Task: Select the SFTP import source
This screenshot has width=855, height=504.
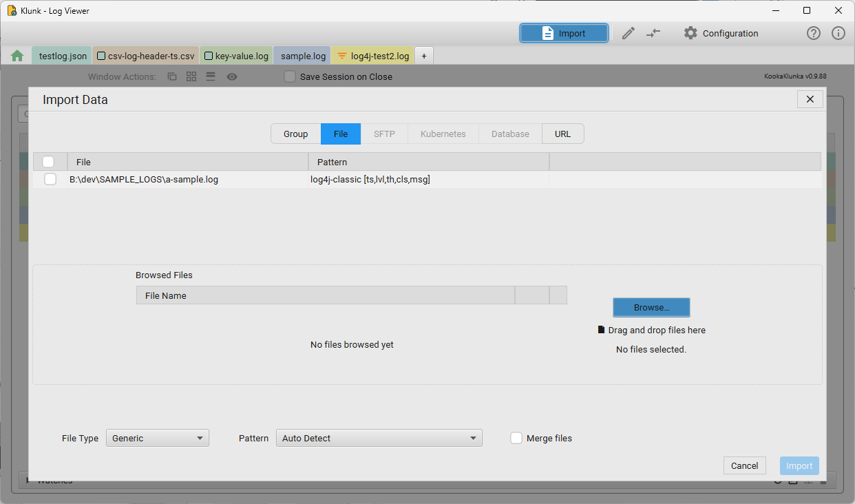Action: [384, 134]
